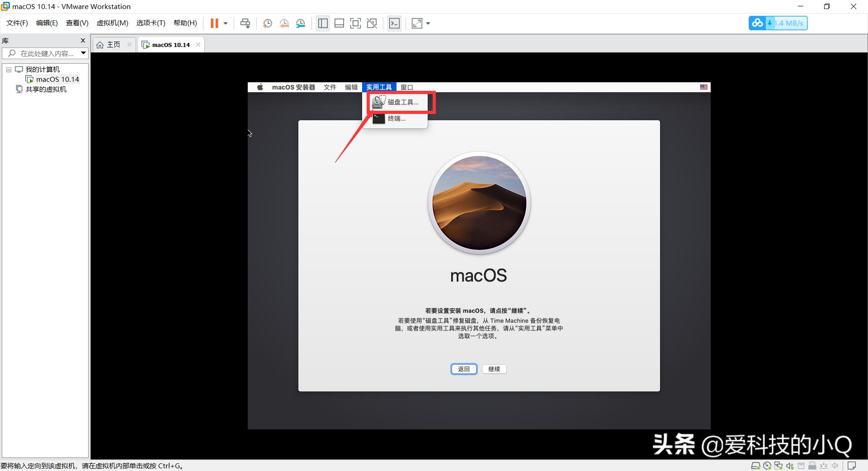
Task: Open 终端 from the utilities menu
Action: coord(396,118)
